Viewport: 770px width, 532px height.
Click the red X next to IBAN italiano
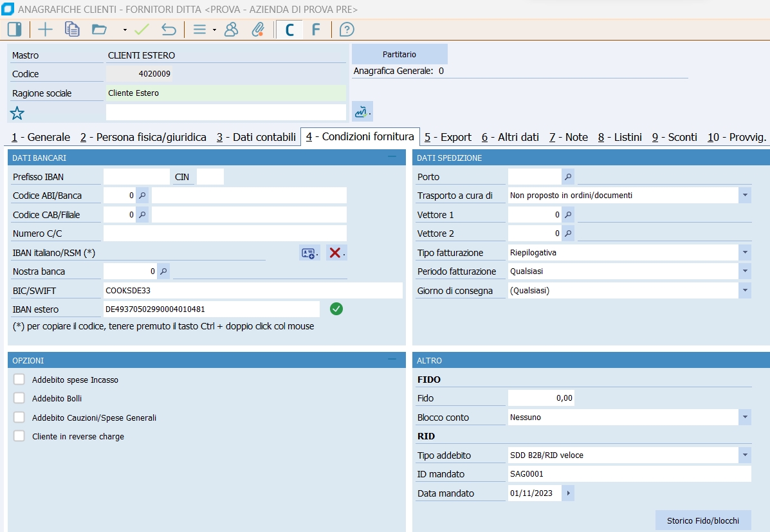335,253
